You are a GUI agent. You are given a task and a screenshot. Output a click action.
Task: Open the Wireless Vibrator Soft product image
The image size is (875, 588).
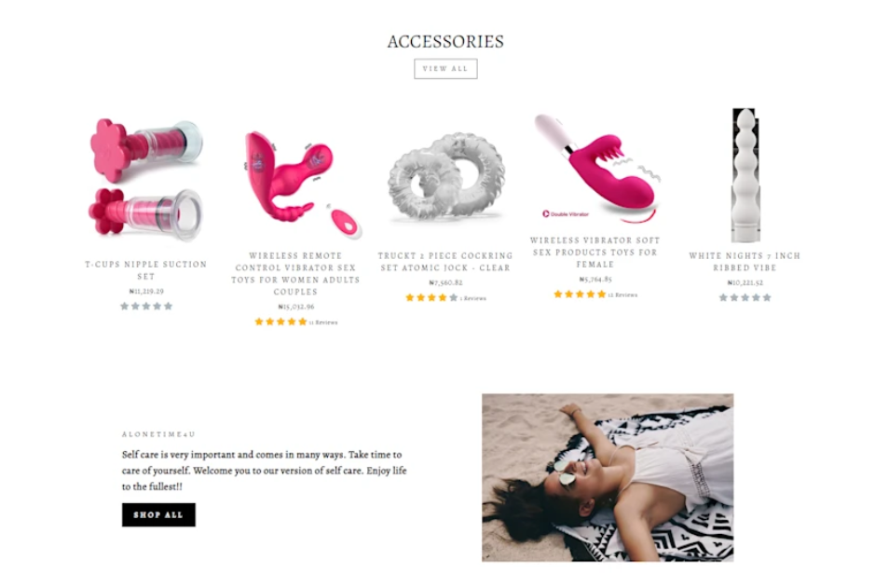point(596,169)
